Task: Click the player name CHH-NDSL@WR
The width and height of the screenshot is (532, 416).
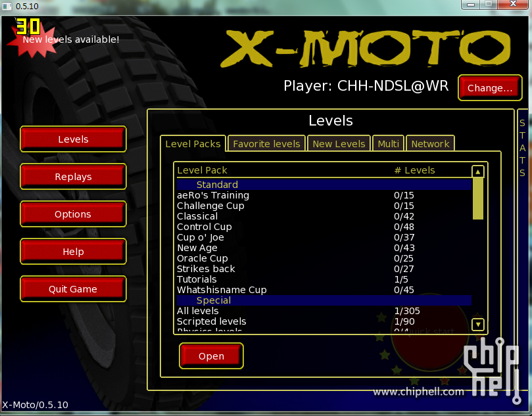Action: pos(393,86)
